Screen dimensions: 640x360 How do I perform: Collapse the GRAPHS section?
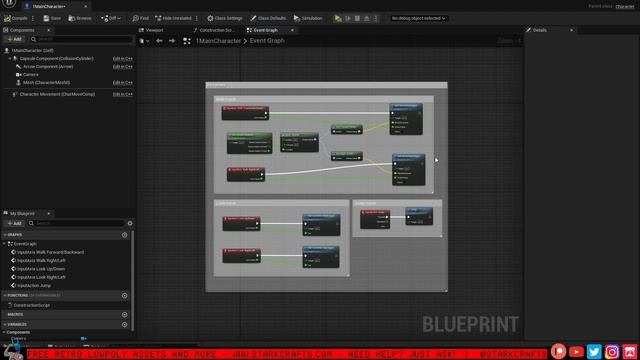click(x=5, y=235)
